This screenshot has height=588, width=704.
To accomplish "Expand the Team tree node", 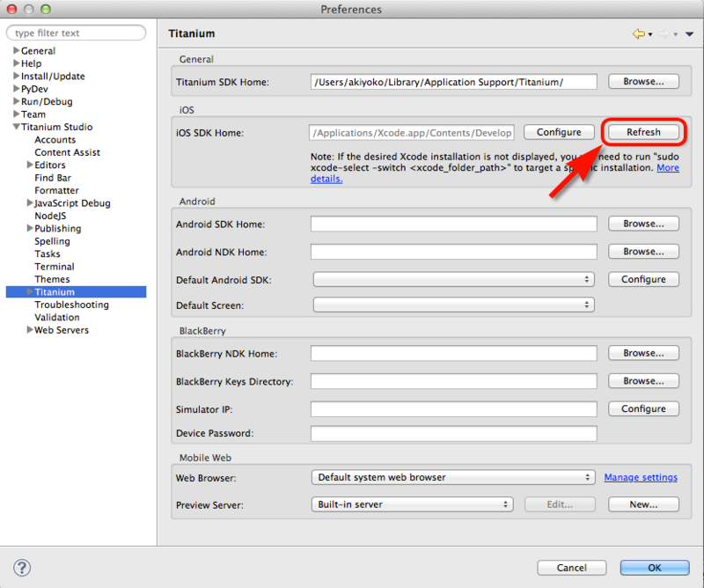I will tap(16, 114).
